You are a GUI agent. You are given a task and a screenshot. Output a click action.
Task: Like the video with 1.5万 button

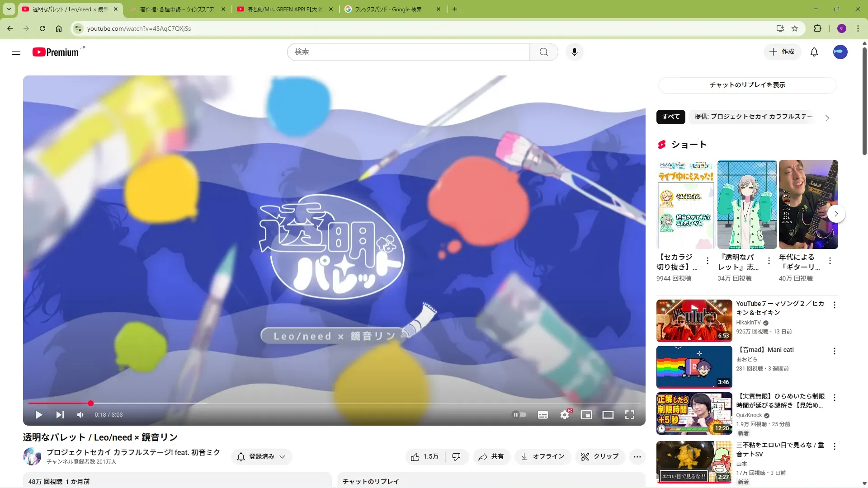(425, 457)
